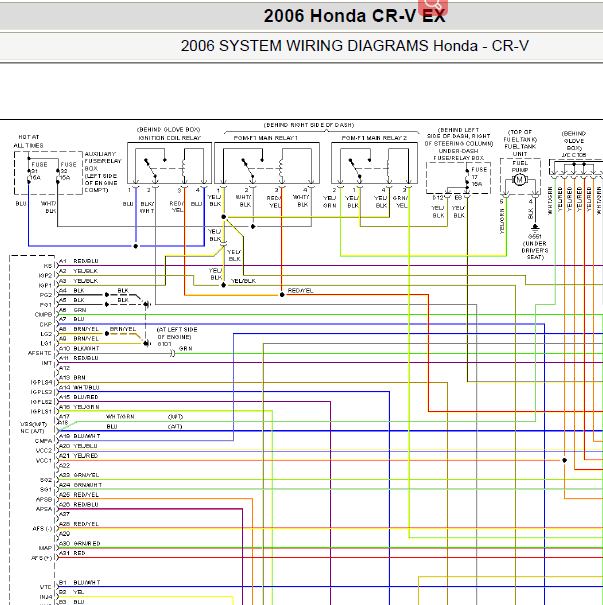603x605 pixels.
Task: Click the 'G101' ground label
Action: pyautogui.click(x=164, y=344)
